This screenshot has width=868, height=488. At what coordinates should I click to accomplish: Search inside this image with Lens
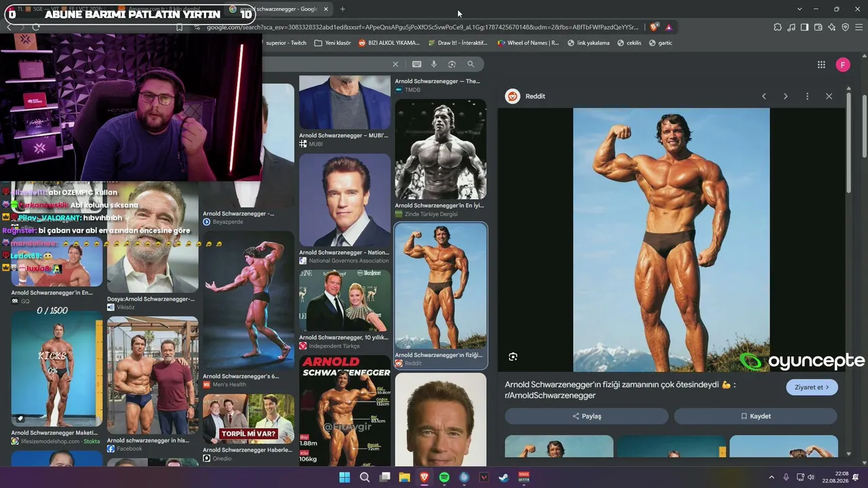513,357
